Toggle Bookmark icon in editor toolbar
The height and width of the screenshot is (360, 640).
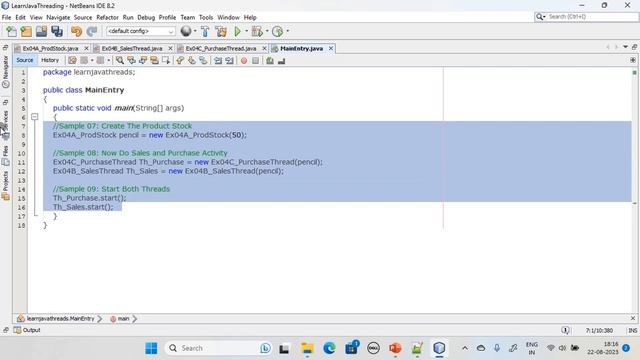pos(203,60)
